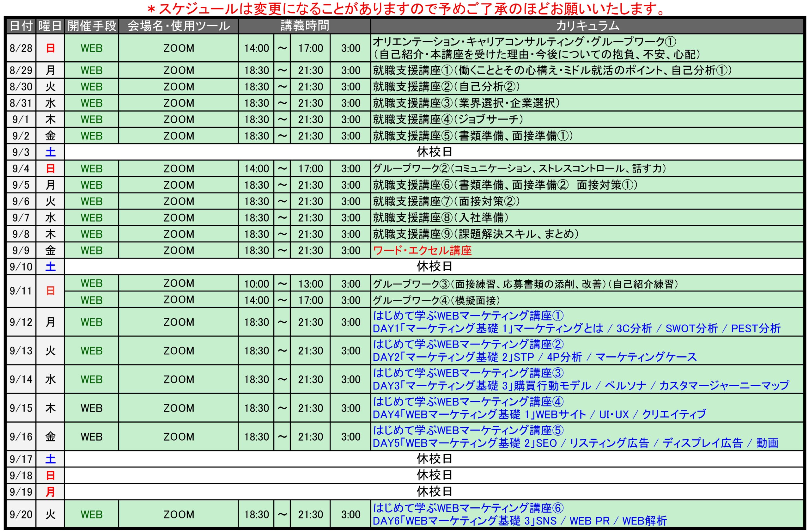Select the 8/28 date cell

[x=21, y=48]
